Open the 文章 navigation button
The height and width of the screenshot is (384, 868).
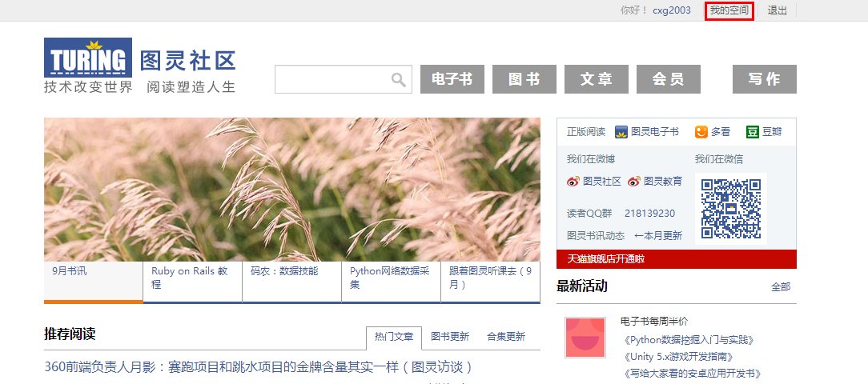point(597,79)
